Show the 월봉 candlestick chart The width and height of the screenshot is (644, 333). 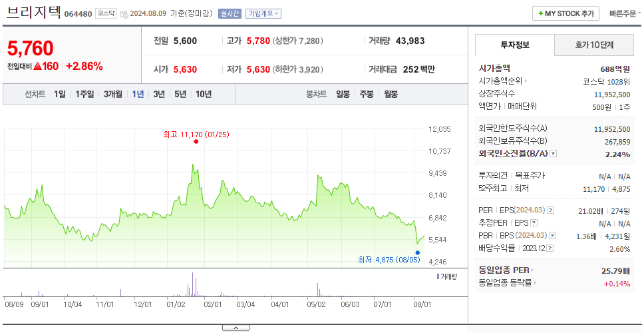(x=391, y=94)
